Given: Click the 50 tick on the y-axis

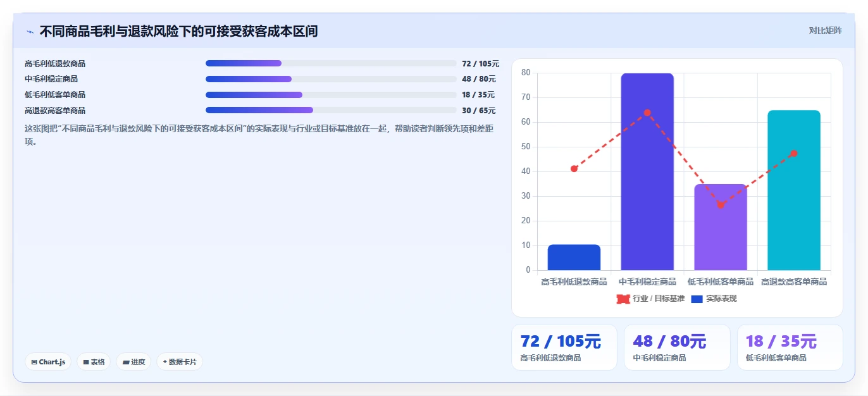Looking at the screenshot, I should pyautogui.click(x=526, y=147).
